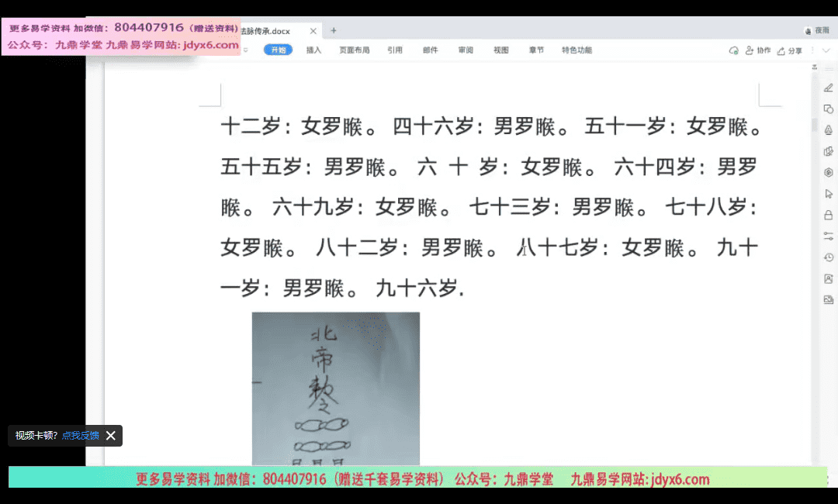Viewport: 838px width, 504px height.
Task: Click the arrow select tool in sidebar
Action: [x=828, y=194]
